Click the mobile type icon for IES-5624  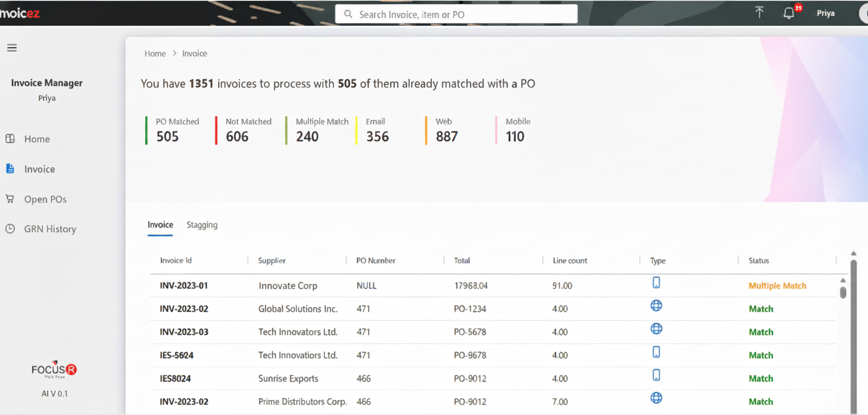coord(656,352)
